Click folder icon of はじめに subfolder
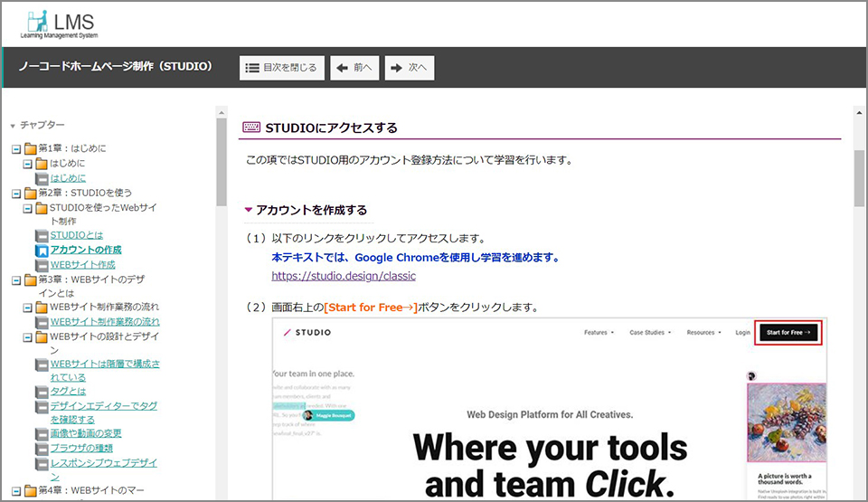Viewport: 868px width, 502px height. tap(42, 164)
